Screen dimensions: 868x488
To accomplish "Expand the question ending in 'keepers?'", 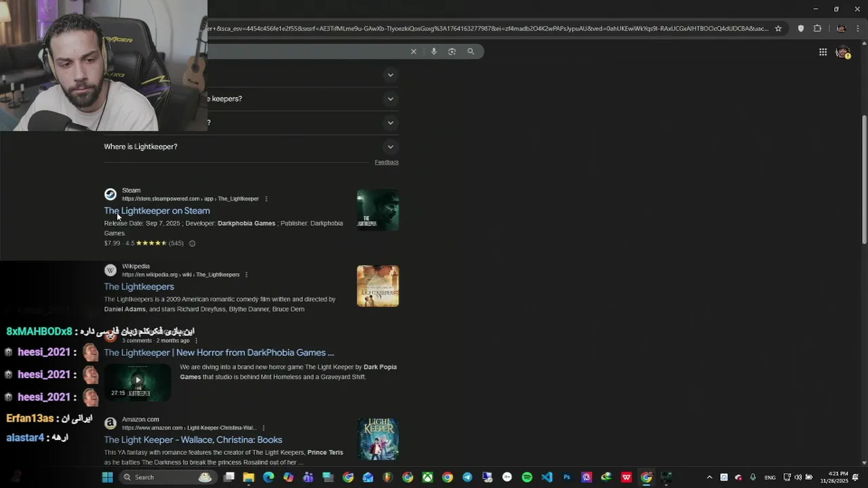I will point(391,99).
